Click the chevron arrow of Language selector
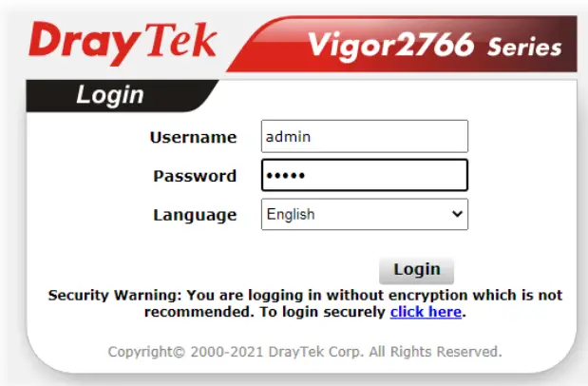The height and width of the screenshot is (386, 588). coord(457,214)
